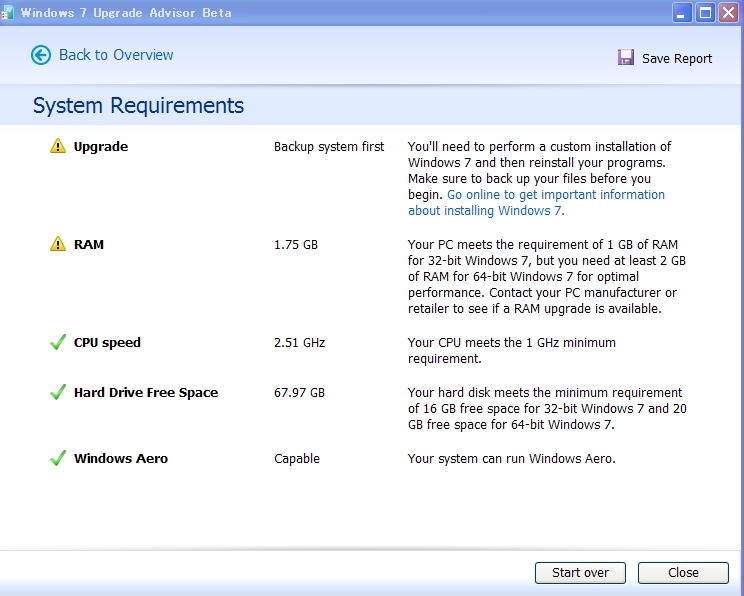Click the green checkmark beside Windows Aero
This screenshot has width=744, height=596.
tap(58, 459)
